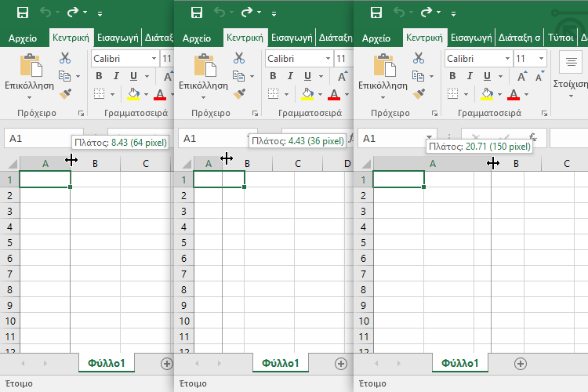The height and width of the screenshot is (392, 588).
Task: Expand Customize Quick Access Toolbar in left window
Action: pyautogui.click(x=100, y=14)
